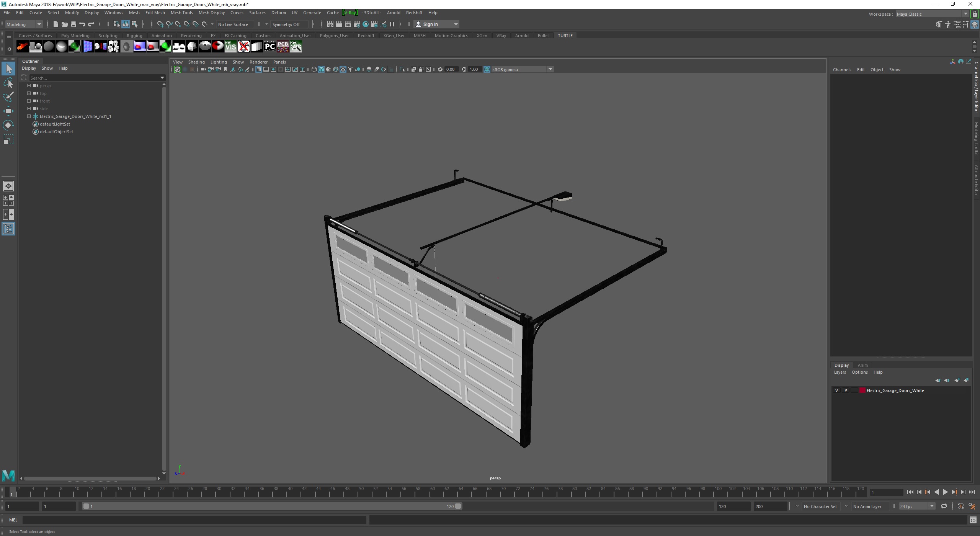Toggle playback P for Electric_Garage_Doors_White layer
980x536 pixels.
tap(846, 391)
